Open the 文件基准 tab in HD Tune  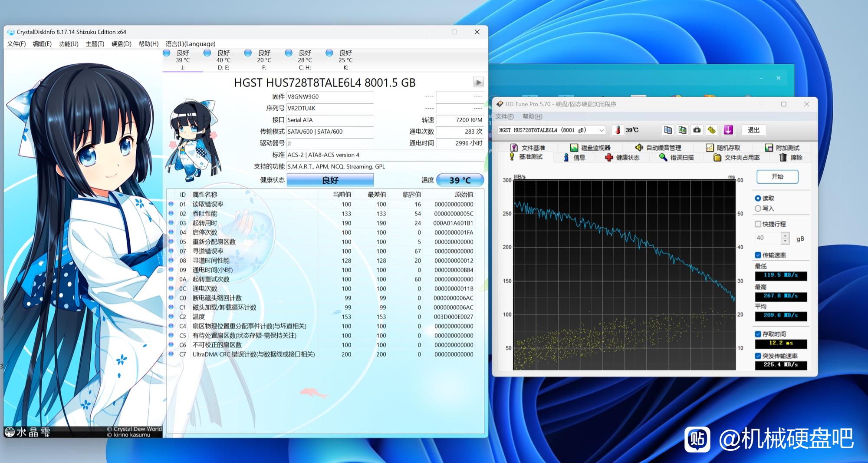[x=528, y=148]
